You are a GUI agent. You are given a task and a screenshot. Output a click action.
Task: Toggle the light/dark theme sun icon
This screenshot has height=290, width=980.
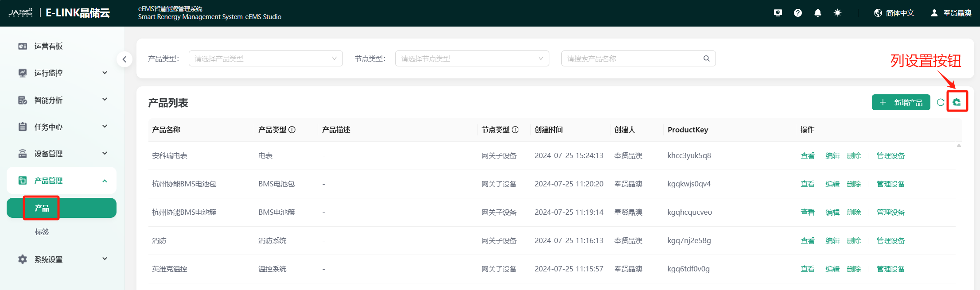point(837,13)
